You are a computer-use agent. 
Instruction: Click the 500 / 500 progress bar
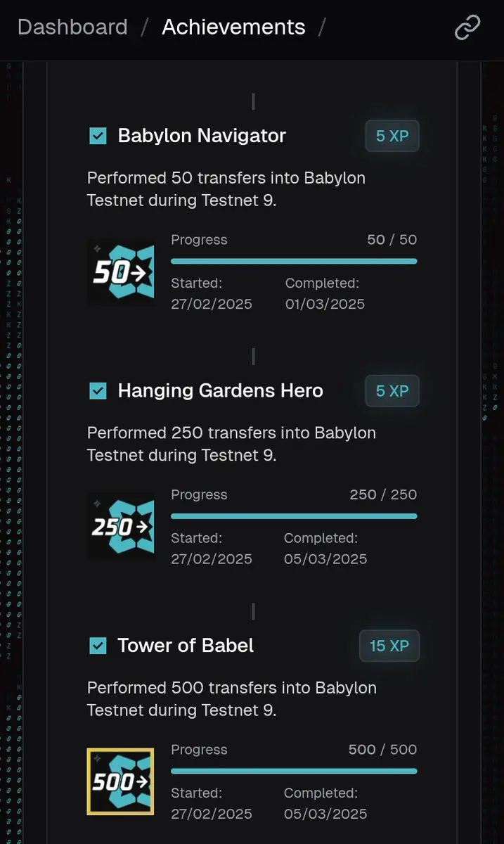pos(294,770)
